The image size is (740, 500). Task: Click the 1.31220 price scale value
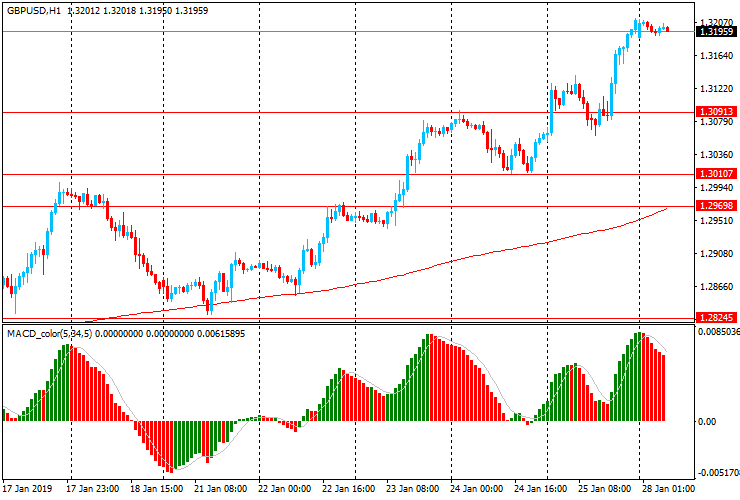pyautogui.click(x=717, y=89)
